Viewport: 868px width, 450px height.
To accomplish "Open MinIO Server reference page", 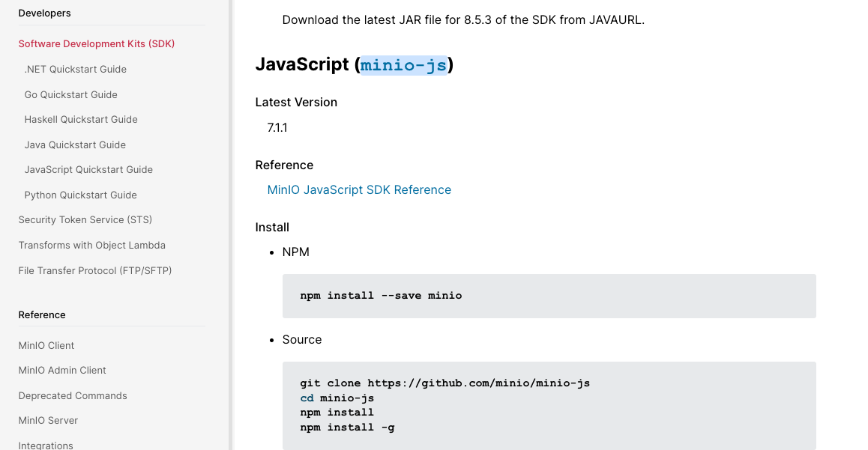I will click(x=48, y=421).
